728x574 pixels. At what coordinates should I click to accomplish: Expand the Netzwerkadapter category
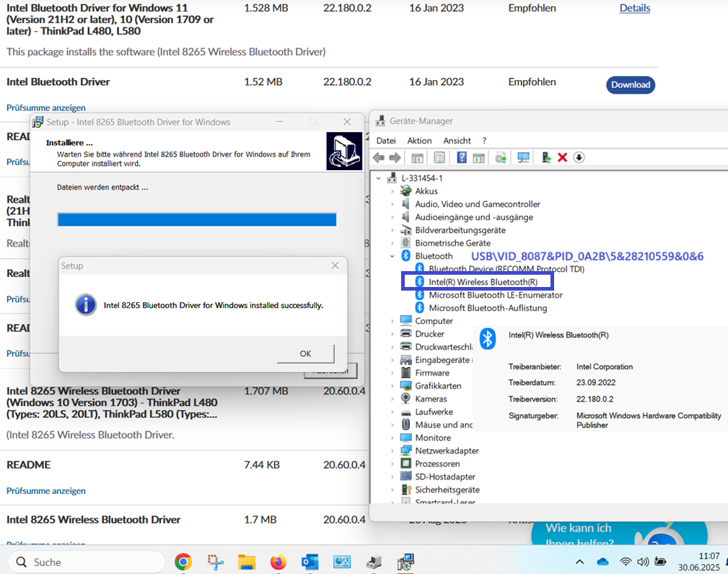pos(392,451)
